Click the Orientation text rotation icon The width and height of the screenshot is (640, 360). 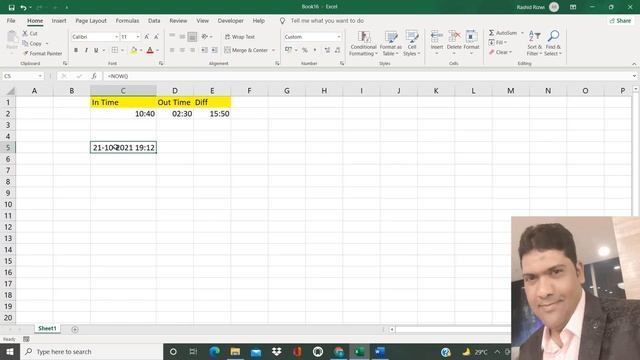click(205, 37)
